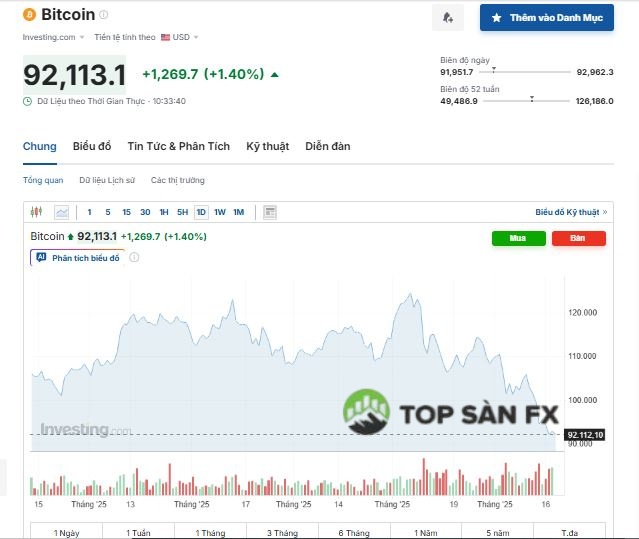Open the Kỹ thuật tab
Screen dimensions: 639x539
pos(267,147)
